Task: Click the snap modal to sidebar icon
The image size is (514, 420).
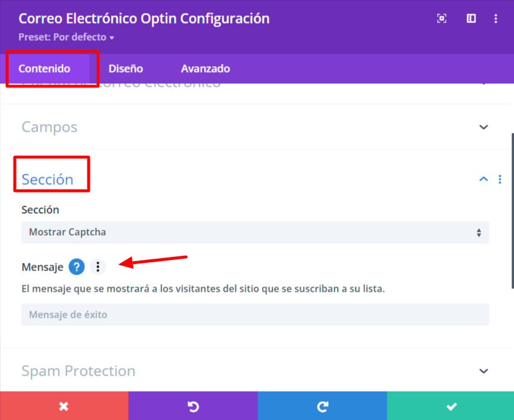Action: click(471, 18)
